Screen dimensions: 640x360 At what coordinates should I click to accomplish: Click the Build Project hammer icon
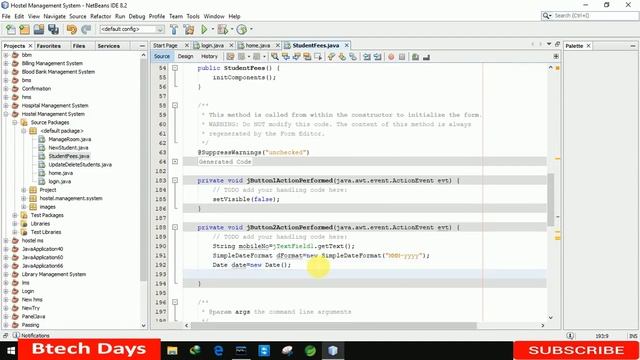tap(174, 29)
